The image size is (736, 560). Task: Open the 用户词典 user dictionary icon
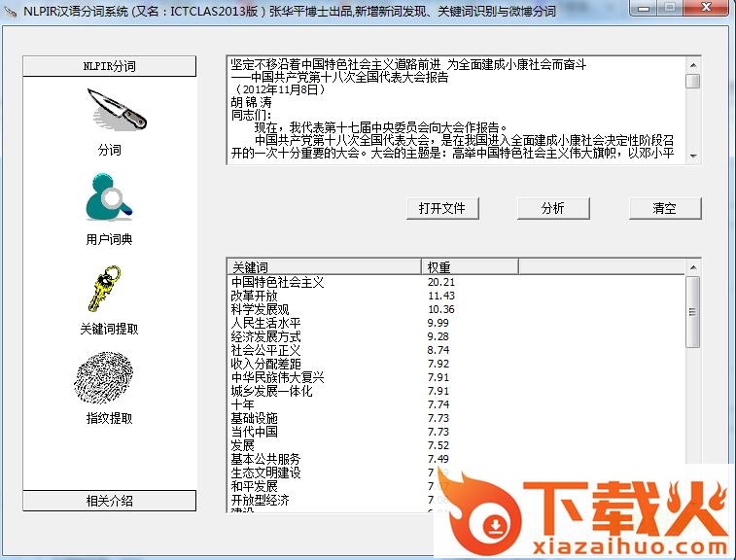[109, 197]
